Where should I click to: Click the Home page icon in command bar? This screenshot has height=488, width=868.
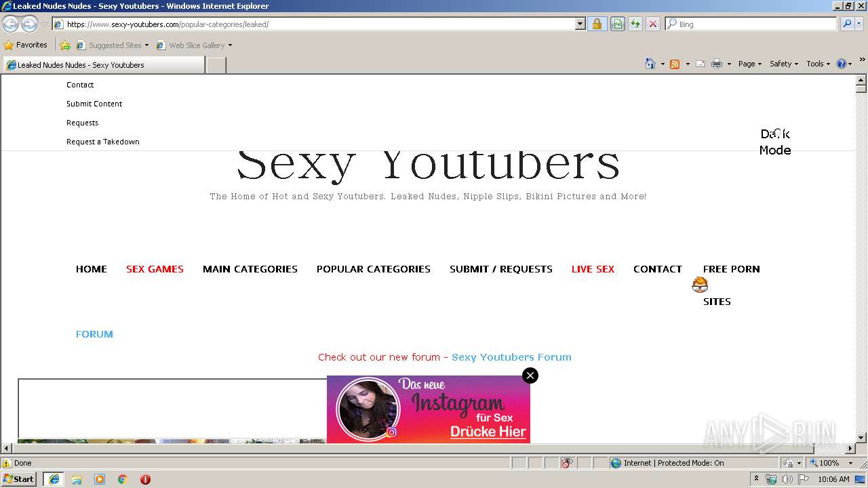point(650,64)
